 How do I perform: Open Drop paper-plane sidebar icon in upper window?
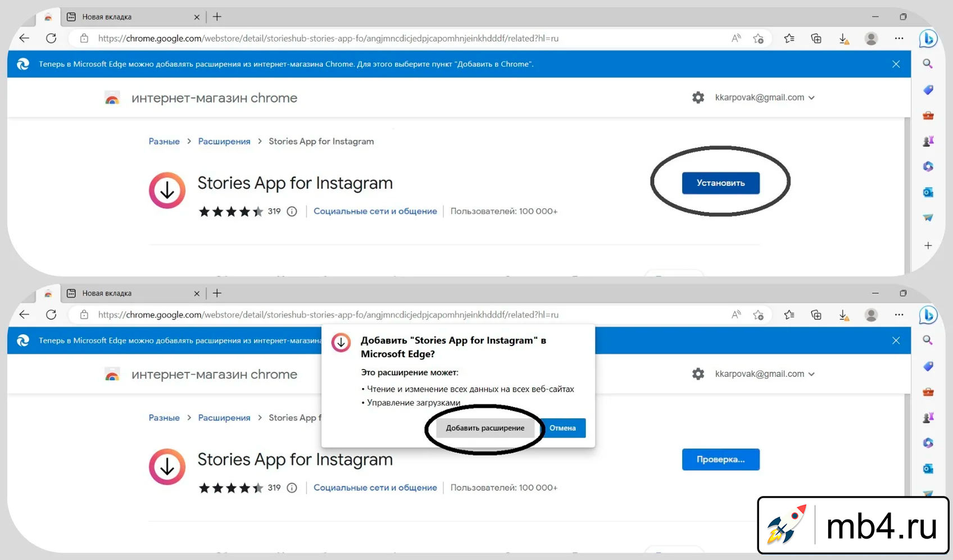pyautogui.click(x=928, y=217)
